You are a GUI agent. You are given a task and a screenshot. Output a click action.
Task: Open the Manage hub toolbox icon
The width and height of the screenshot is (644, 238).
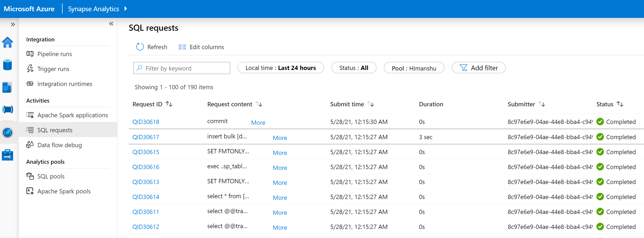pos(7,155)
